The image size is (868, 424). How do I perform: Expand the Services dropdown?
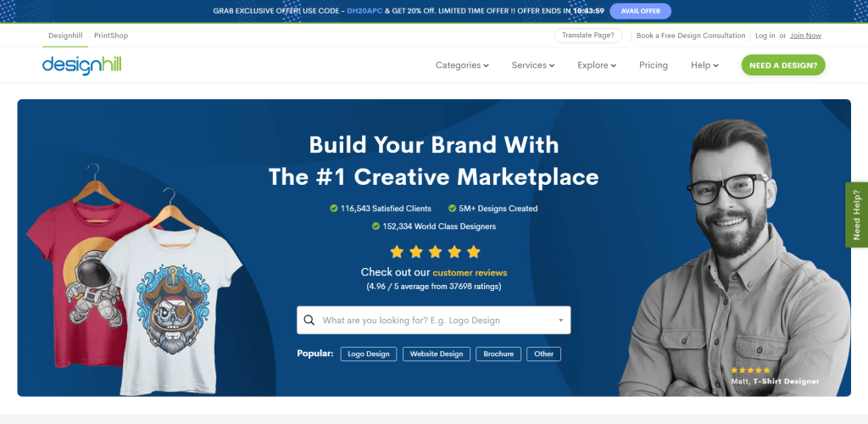coord(533,65)
